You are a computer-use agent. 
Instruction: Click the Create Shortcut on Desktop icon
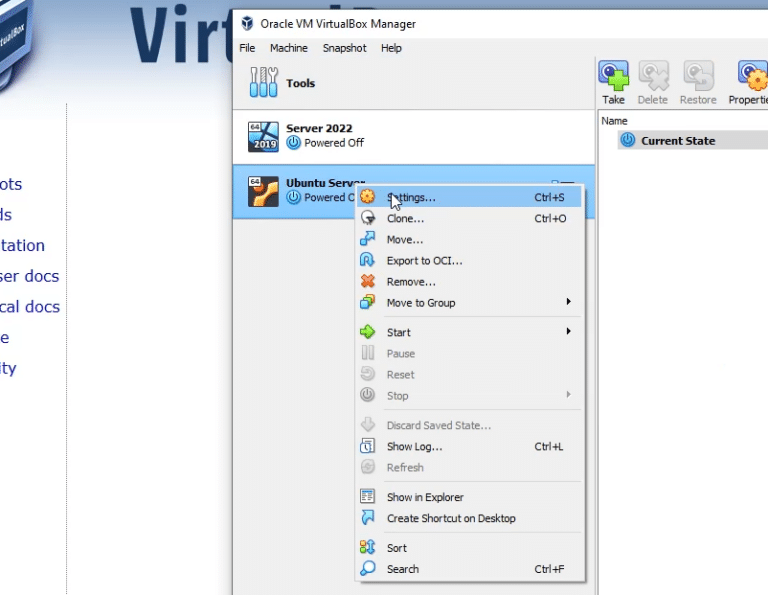(x=368, y=518)
